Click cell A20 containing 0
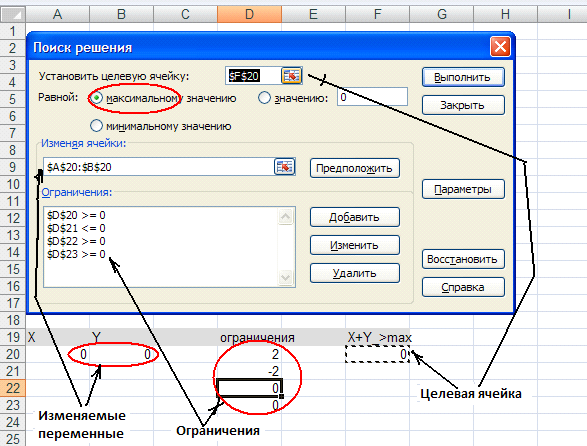The image size is (587, 446). (x=57, y=354)
